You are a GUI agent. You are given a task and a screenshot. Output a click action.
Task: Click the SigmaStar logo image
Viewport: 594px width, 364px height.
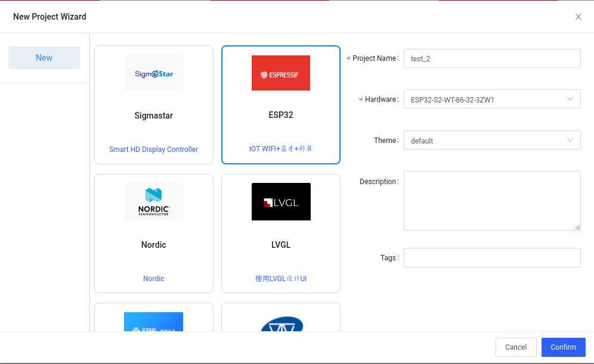pyautogui.click(x=153, y=73)
